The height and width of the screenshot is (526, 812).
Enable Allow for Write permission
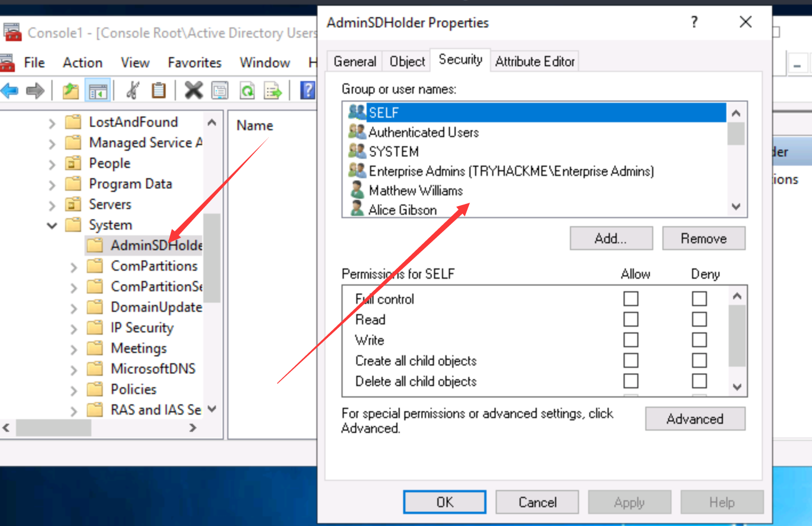[x=630, y=340]
